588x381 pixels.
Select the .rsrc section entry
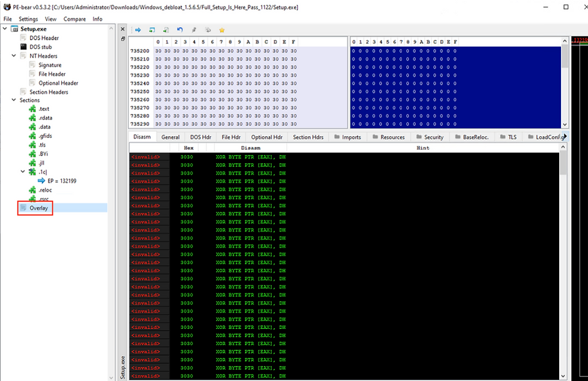pos(44,199)
